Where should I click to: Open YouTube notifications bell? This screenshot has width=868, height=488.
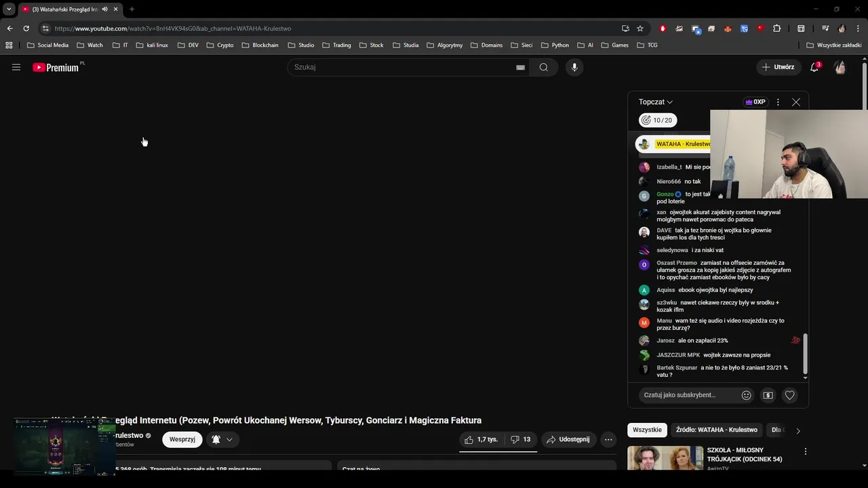click(814, 67)
